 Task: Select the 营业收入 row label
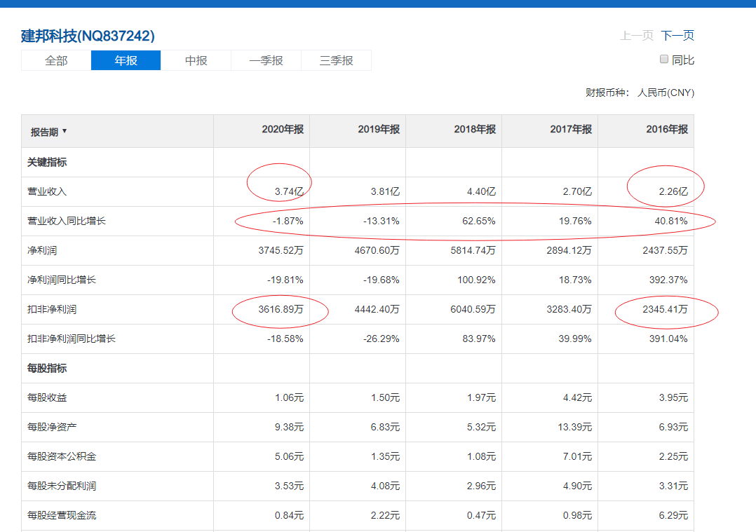point(47,191)
